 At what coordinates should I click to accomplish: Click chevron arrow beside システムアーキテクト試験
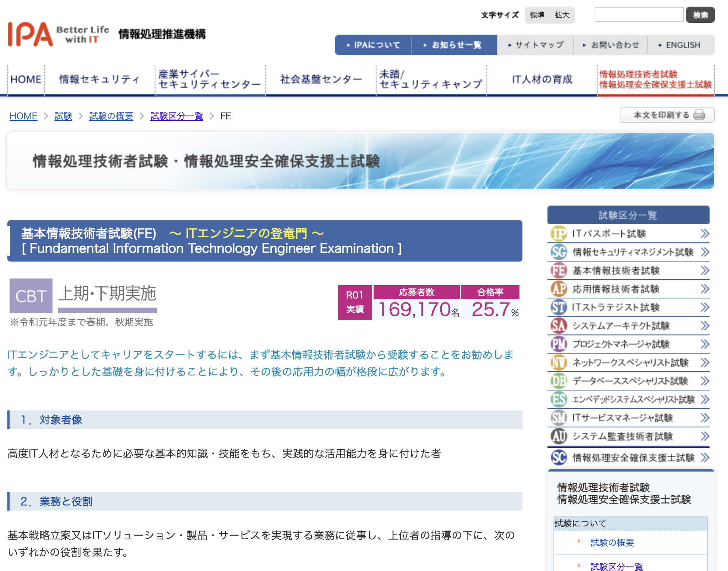(705, 326)
